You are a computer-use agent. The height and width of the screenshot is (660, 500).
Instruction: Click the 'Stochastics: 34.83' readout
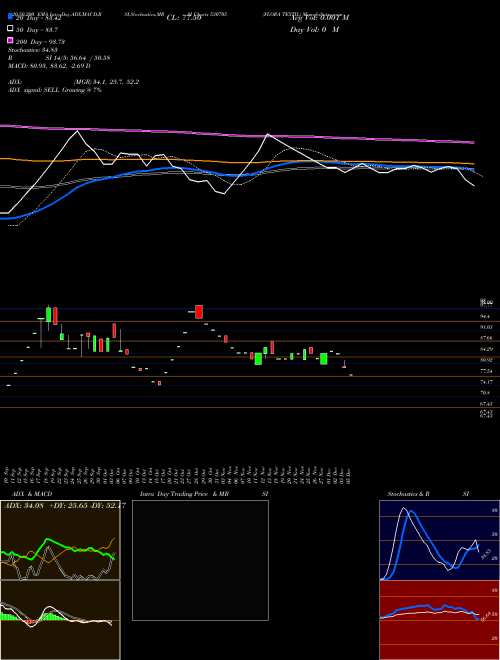33,50
